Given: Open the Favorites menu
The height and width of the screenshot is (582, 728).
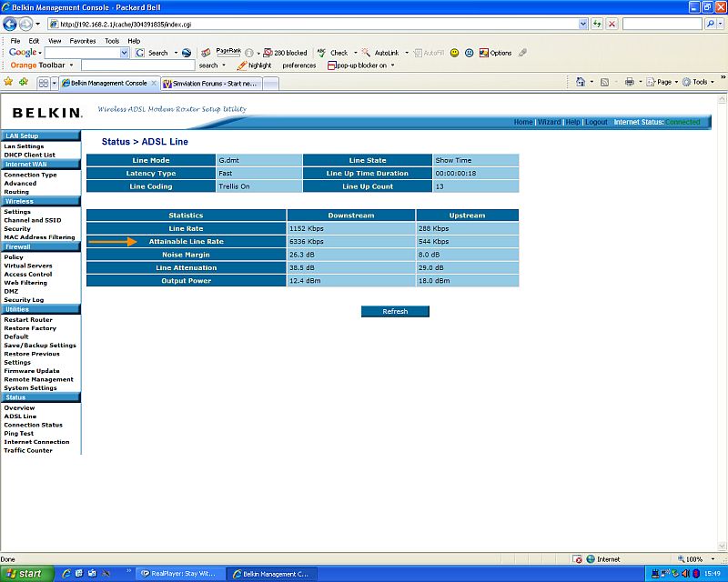Looking at the screenshot, I should point(82,41).
